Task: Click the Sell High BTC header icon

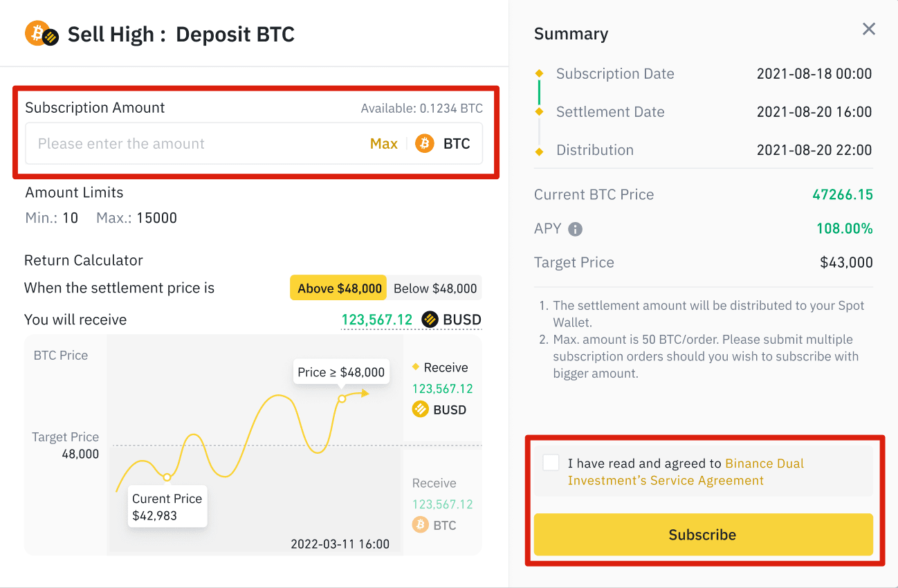Action: coord(41,34)
